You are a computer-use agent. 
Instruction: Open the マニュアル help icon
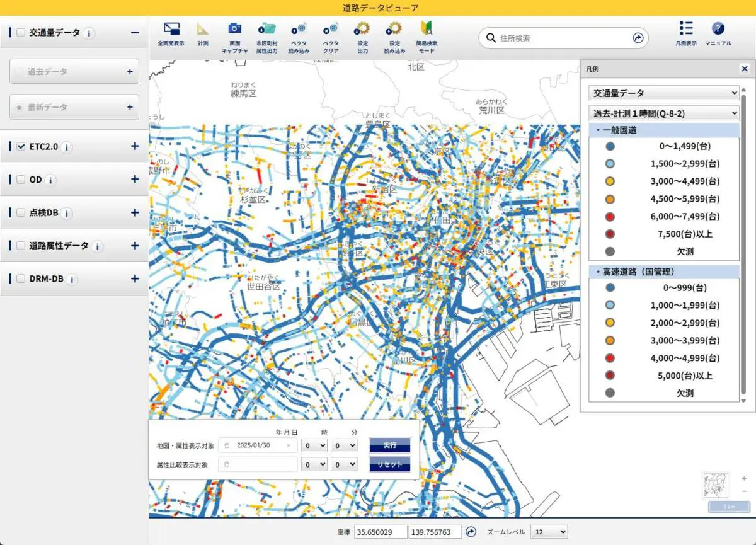tap(718, 28)
